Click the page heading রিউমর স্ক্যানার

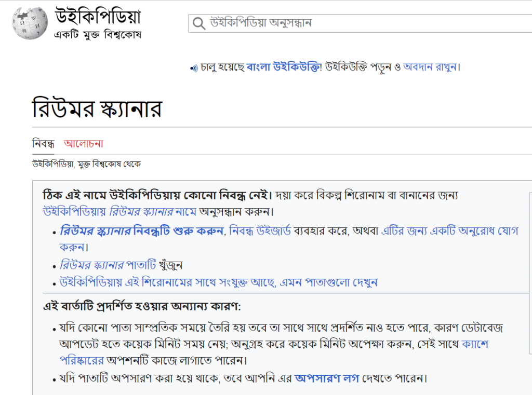click(x=97, y=108)
